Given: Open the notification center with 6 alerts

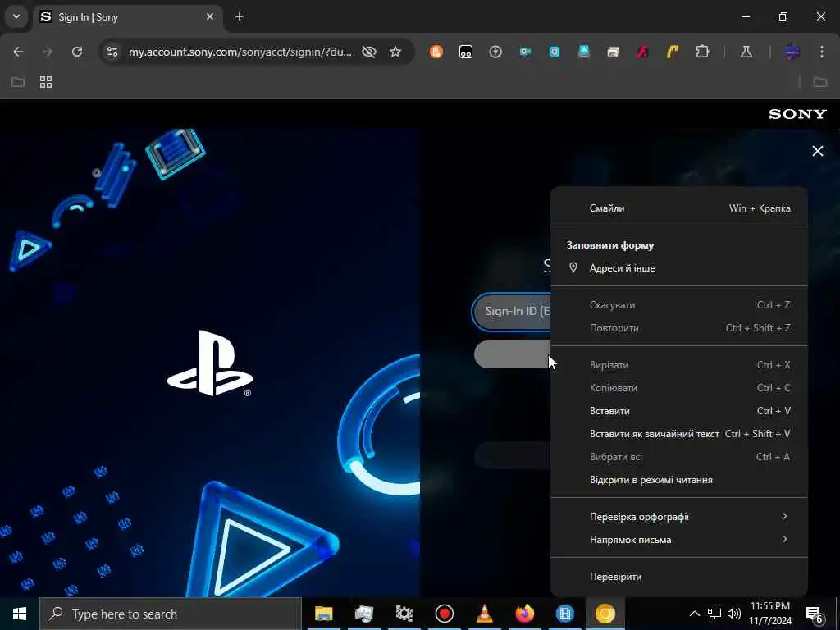Looking at the screenshot, I should pyautogui.click(x=815, y=614).
